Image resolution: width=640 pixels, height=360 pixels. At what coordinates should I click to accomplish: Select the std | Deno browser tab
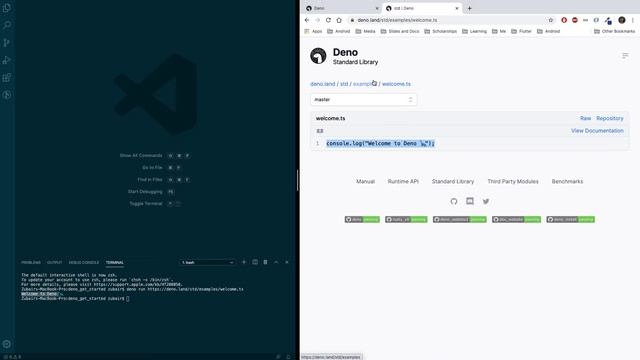pyautogui.click(x=422, y=8)
